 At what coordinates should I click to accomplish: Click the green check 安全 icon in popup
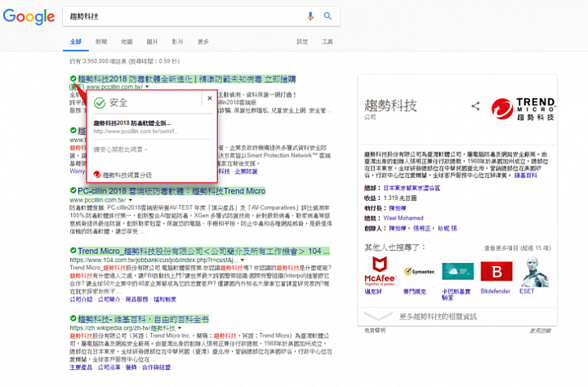tap(100, 103)
